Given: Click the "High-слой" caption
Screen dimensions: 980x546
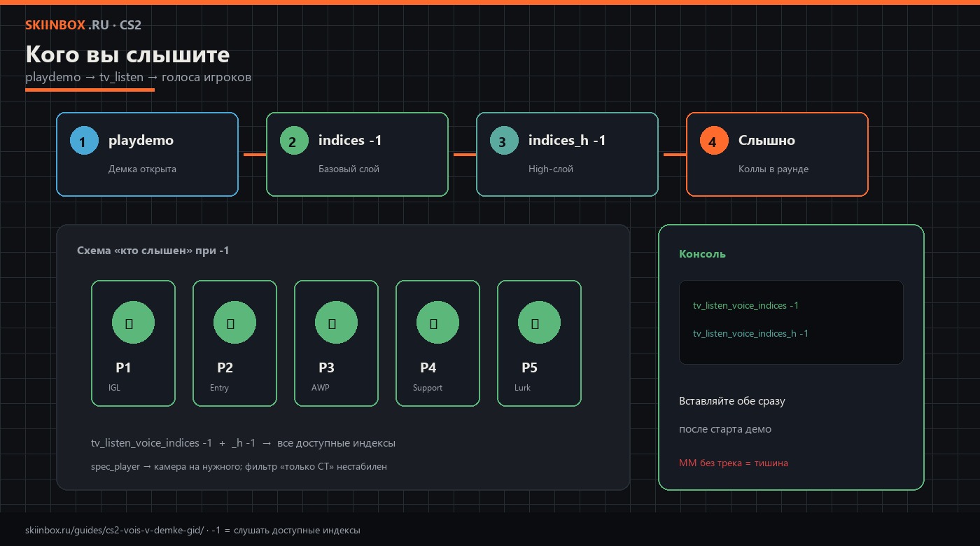Looking at the screenshot, I should tap(551, 169).
